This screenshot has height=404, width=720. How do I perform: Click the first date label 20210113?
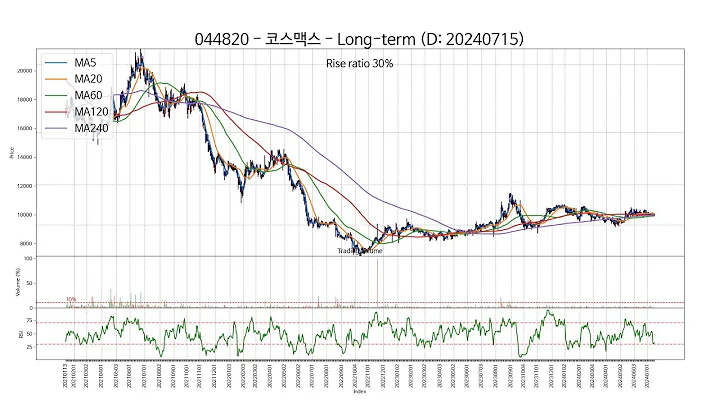coord(65,375)
